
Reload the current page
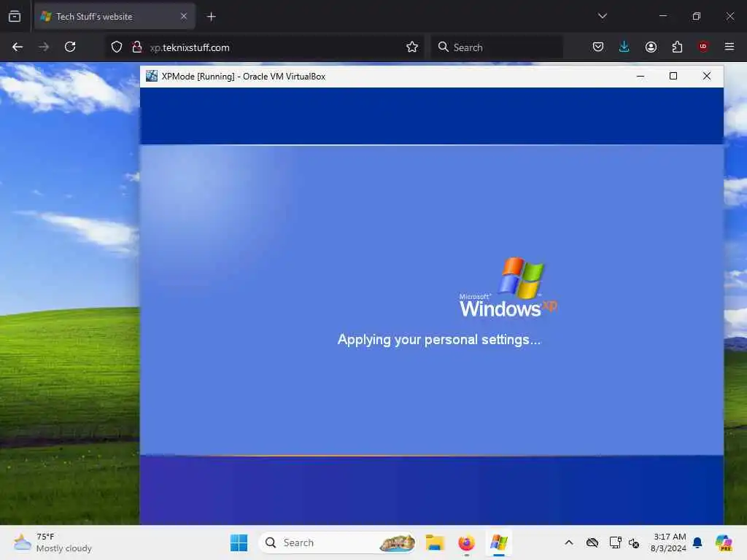point(70,47)
